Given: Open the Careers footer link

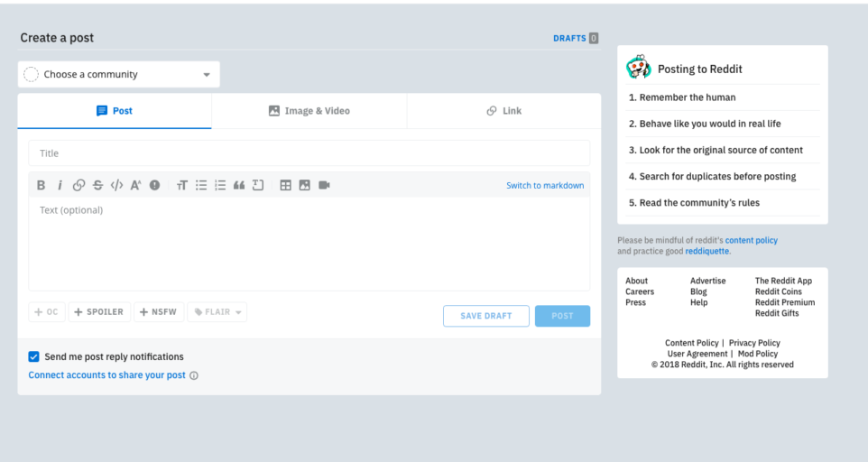Looking at the screenshot, I should (640, 291).
